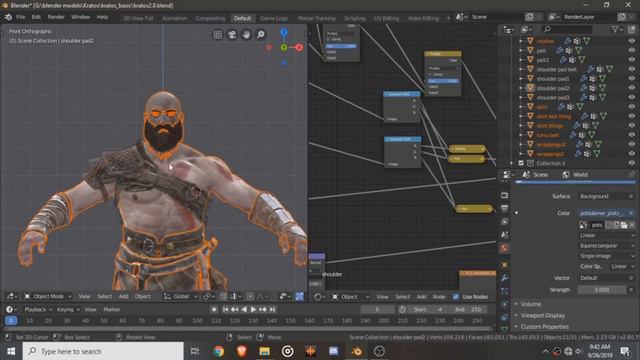Click the zoom magnifier icon in viewport
Image resolution: width=640 pixels, height=360 pixels.
click(x=260, y=35)
